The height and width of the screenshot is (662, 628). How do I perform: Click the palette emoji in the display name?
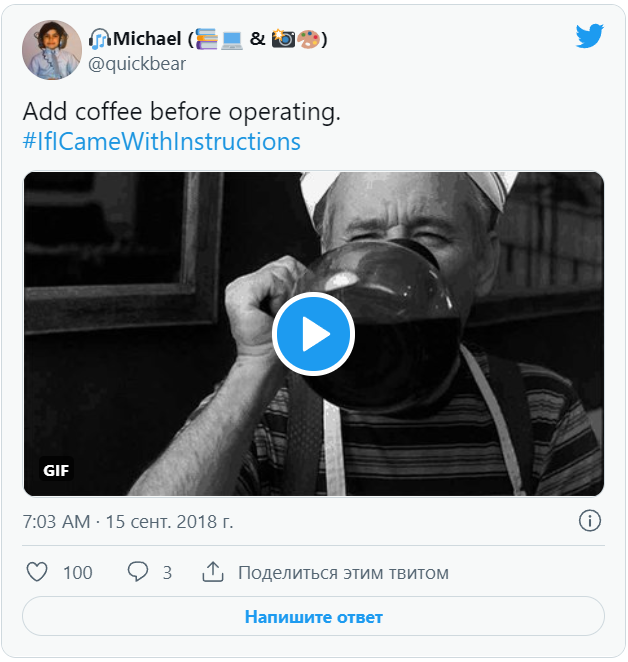(308, 39)
